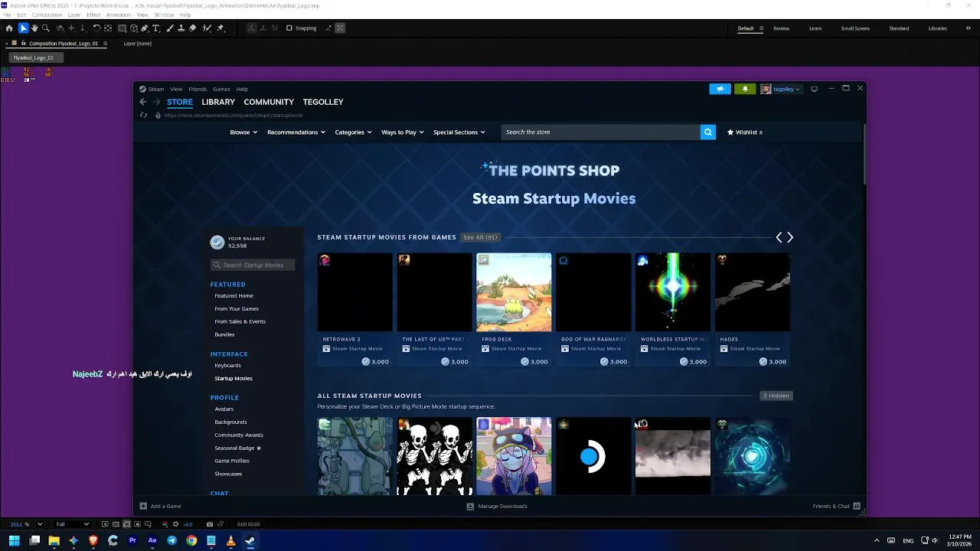Image resolution: width=980 pixels, height=551 pixels.
Task: Select the Brush tool in After Effects
Action: [x=170, y=28]
